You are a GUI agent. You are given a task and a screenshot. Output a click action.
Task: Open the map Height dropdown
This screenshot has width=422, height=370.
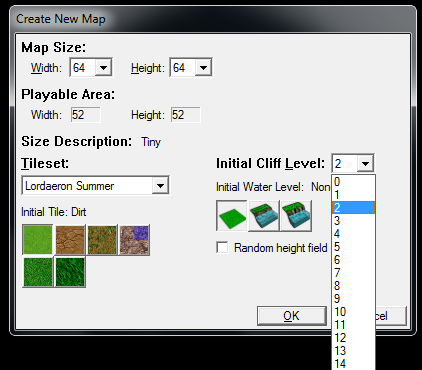click(x=203, y=68)
